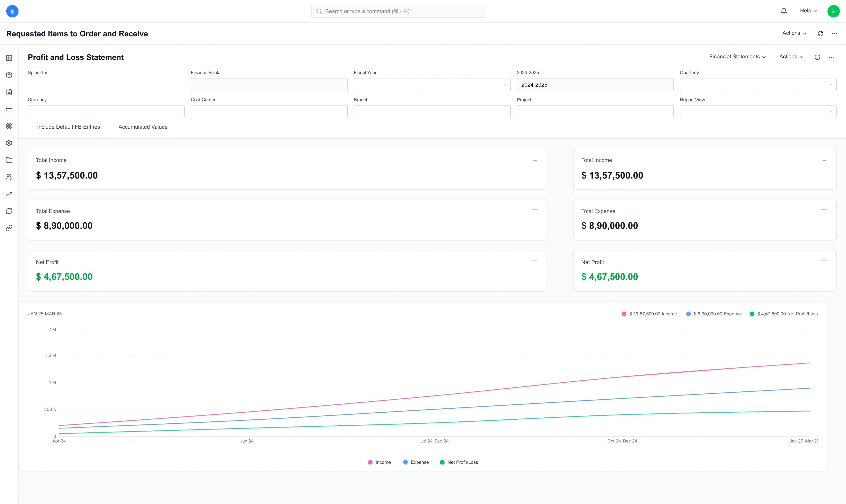
Task: Open the Financial Statements menu
Action: 737,57
